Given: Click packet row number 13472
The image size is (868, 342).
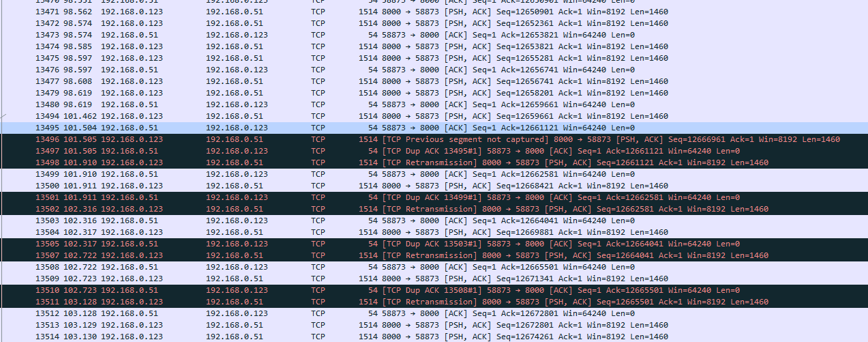Looking at the screenshot, I should click(436, 23).
